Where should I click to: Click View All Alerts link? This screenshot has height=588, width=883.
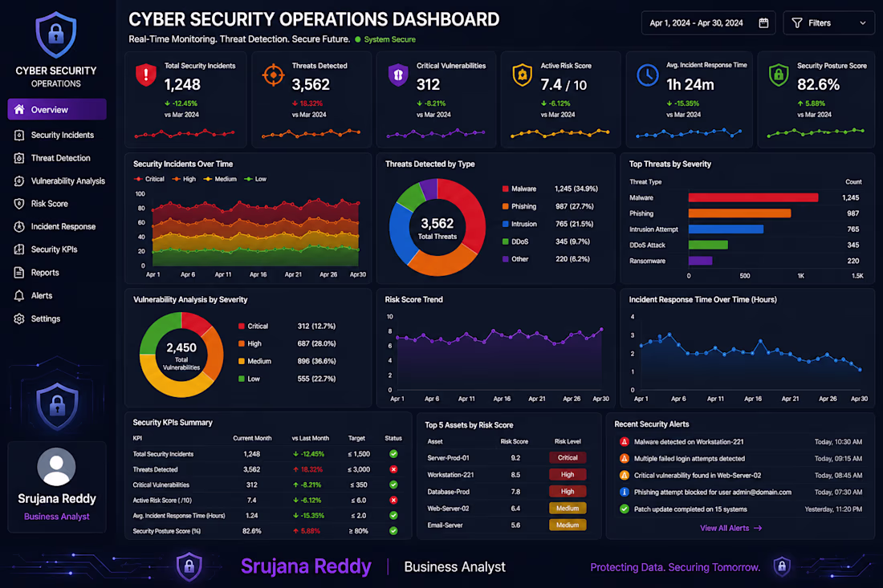[x=724, y=529]
